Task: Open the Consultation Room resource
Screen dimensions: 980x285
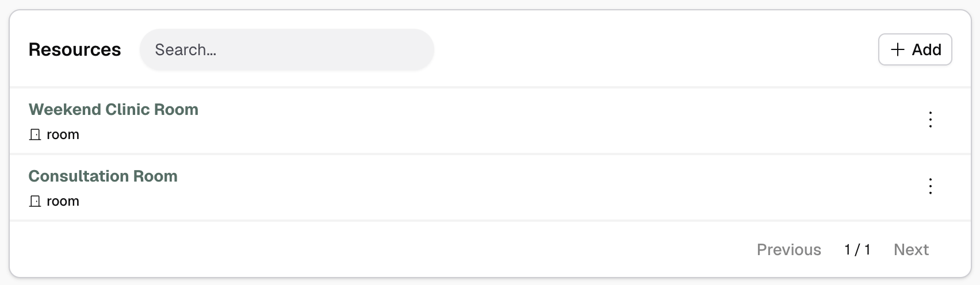Action: pyautogui.click(x=103, y=176)
